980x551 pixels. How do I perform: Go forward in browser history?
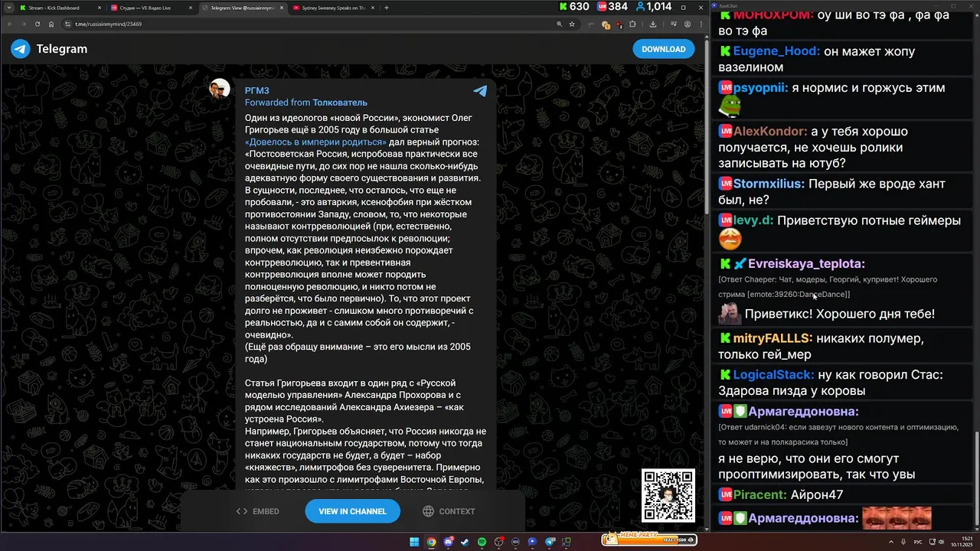point(24,24)
